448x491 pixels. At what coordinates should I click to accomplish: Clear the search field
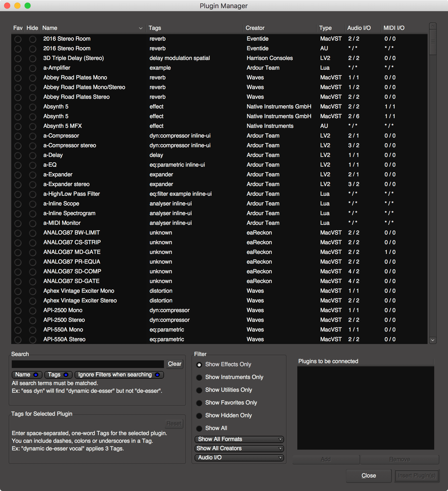175,364
